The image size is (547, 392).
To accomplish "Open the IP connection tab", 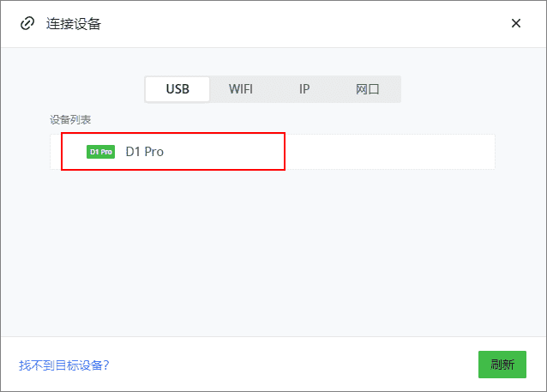I will point(304,89).
